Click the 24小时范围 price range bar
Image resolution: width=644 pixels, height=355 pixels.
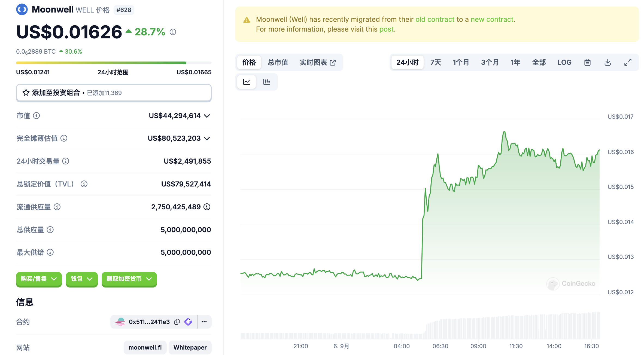pyautogui.click(x=114, y=63)
